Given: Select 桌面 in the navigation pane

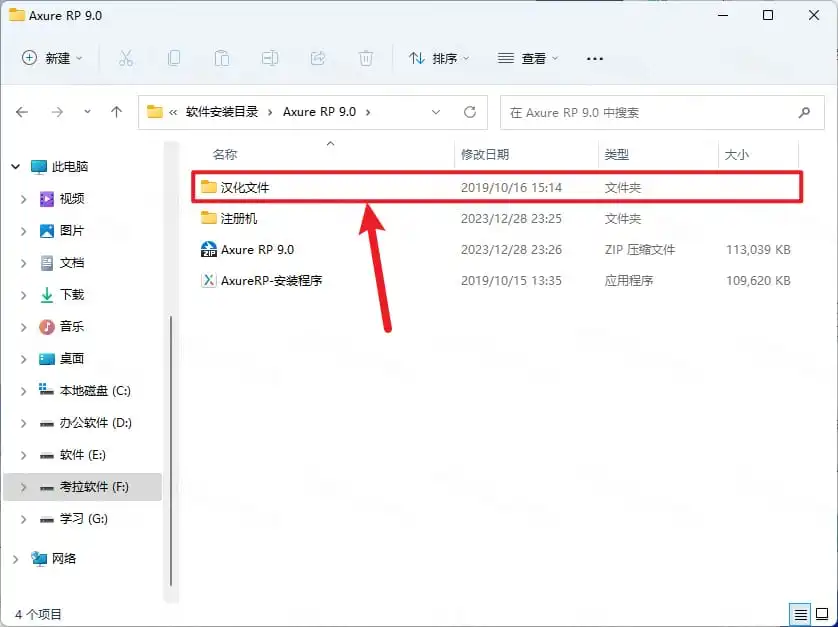Looking at the screenshot, I should [x=72, y=359].
